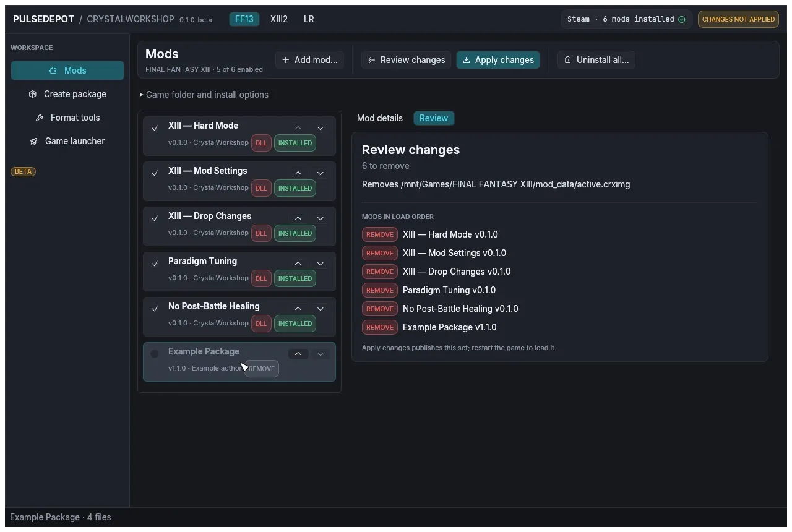Click review entry XIII — Drop Changes v0.1.0
The height and width of the screenshot is (532, 792).
(457, 272)
